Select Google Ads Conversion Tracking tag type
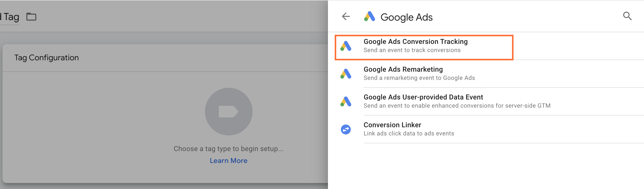Screen dimensions: 644x189 (x=416, y=42)
